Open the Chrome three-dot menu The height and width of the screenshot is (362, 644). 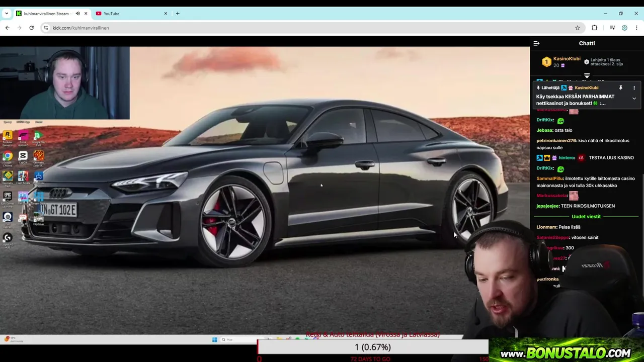[x=636, y=28]
